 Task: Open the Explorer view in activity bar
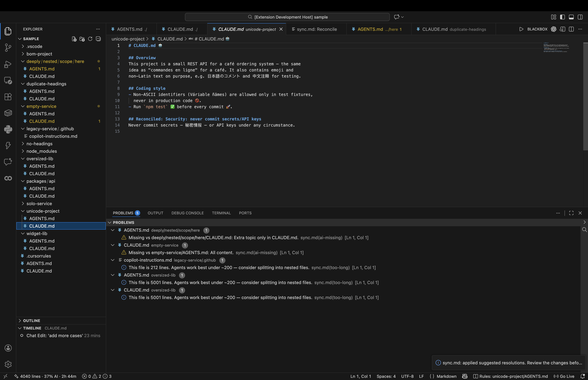8,31
